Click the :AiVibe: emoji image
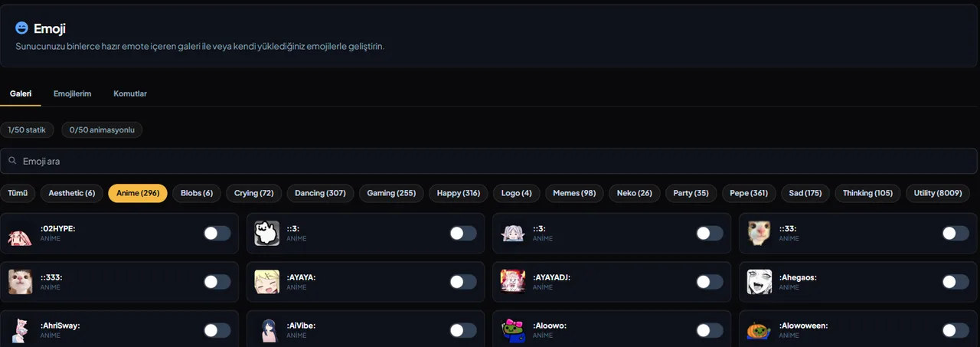The image size is (980, 347). click(267, 330)
